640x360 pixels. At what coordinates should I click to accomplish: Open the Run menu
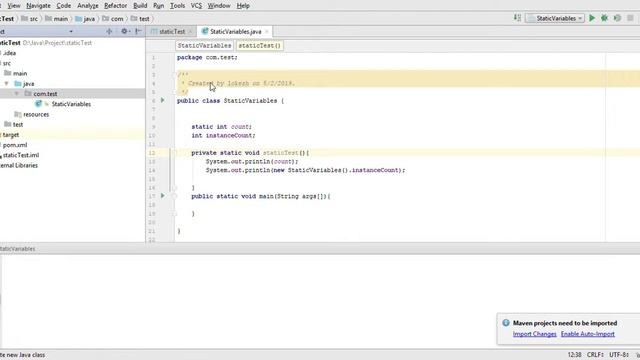coord(158,6)
